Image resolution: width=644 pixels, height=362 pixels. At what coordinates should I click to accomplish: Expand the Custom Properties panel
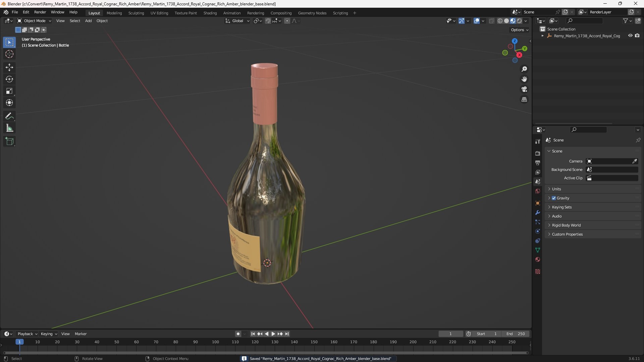tap(593, 234)
